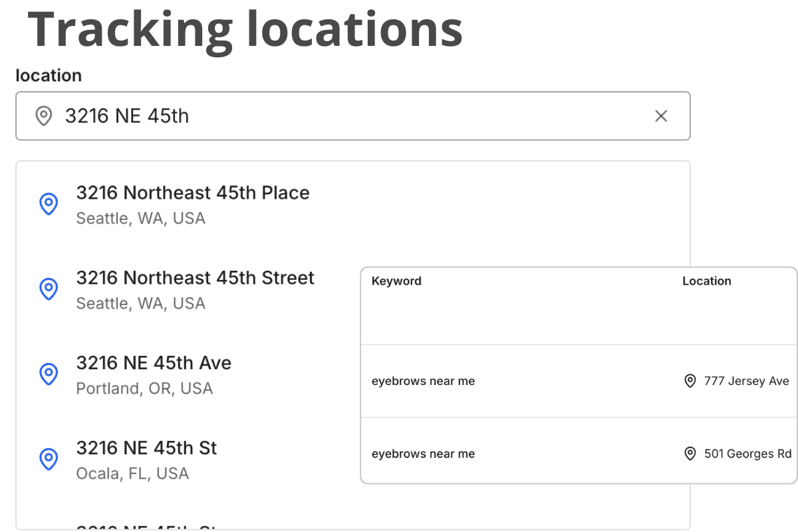Click the Keyword column header

(x=396, y=281)
